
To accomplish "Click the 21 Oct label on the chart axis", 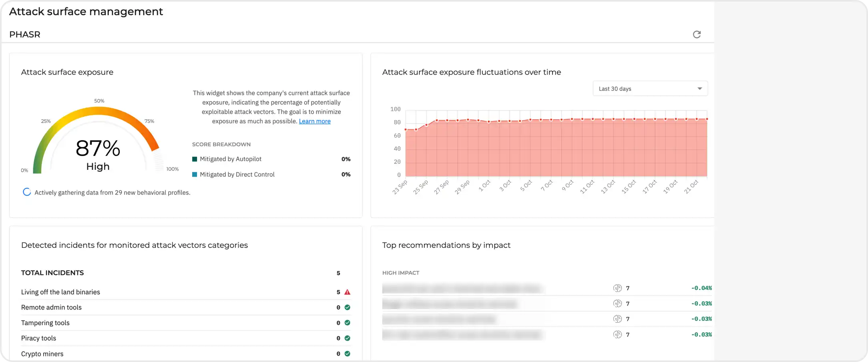I will click(x=691, y=187).
